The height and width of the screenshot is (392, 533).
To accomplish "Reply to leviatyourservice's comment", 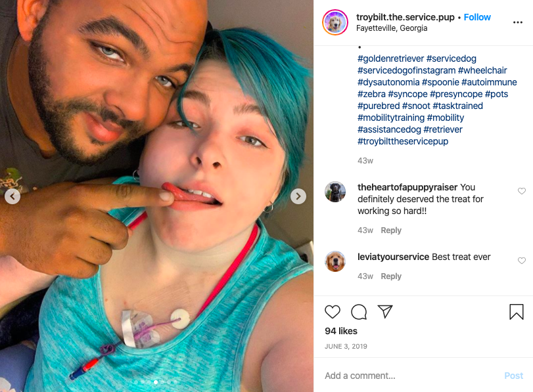I will tap(391, 276).
